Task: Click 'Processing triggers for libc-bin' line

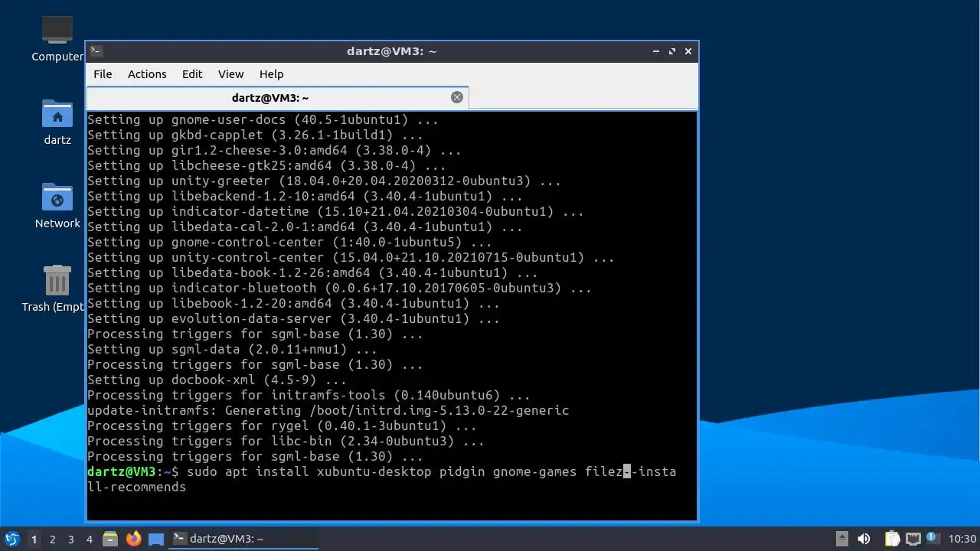Action: (286, 441)
